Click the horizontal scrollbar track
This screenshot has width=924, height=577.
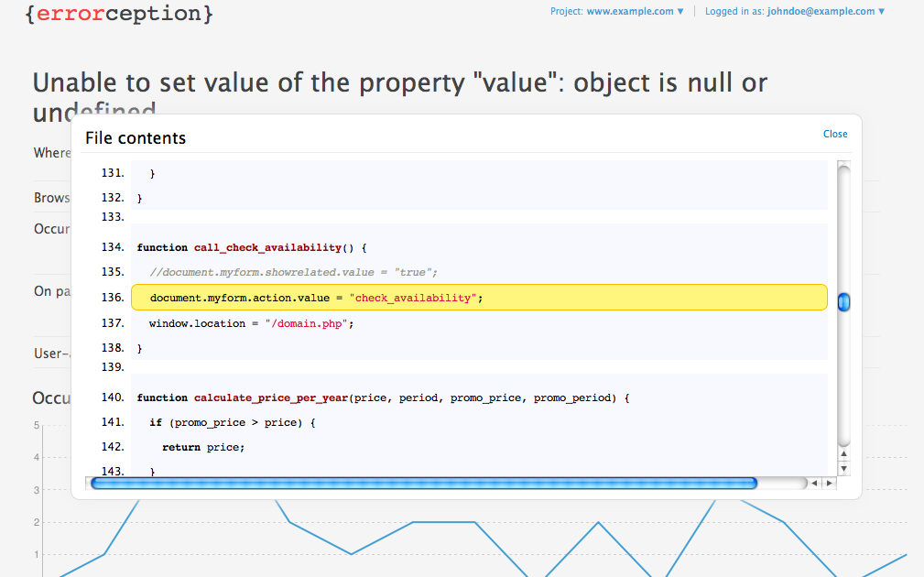421,483
